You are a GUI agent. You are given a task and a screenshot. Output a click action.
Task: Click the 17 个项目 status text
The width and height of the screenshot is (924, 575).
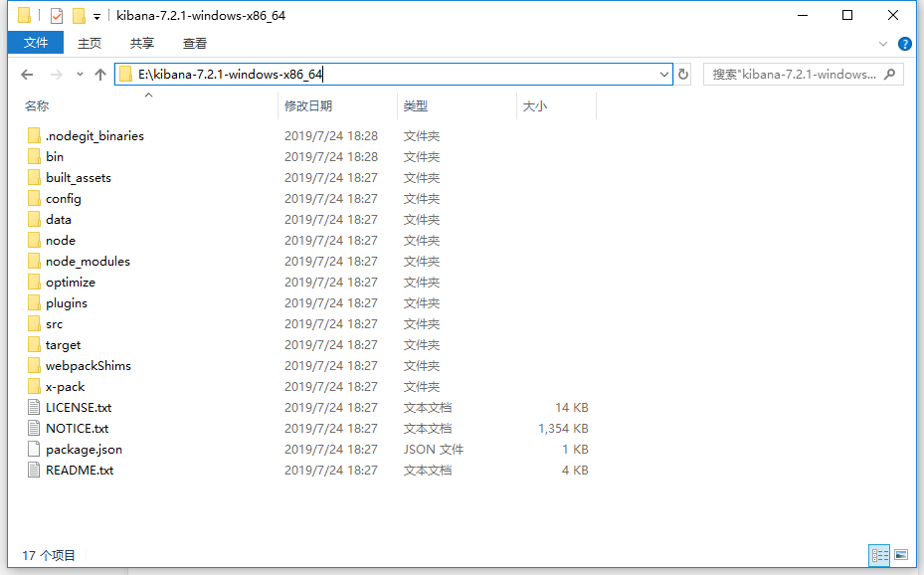click(x=49, y=555)
